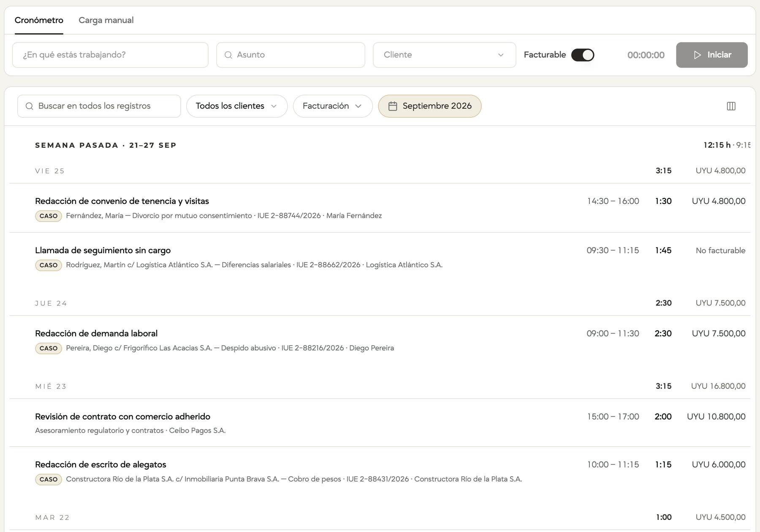Click time range 14:30 – 16:00
760x532 pixels.
613,201
